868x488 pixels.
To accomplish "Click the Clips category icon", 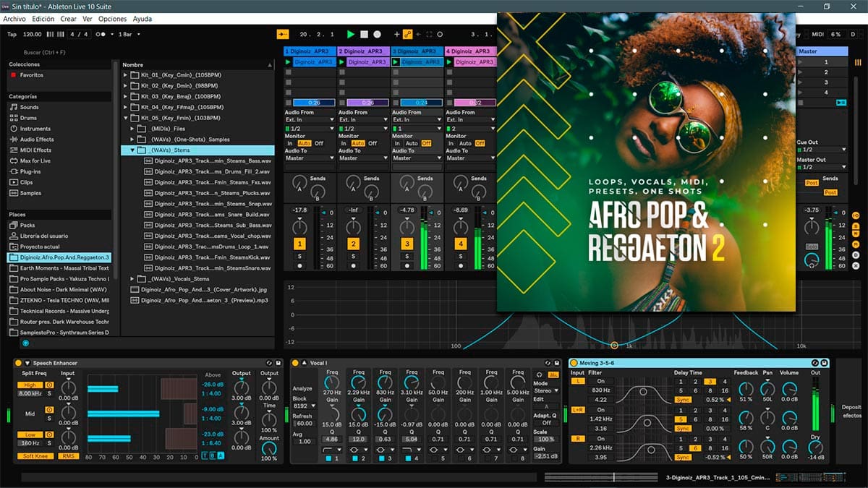I will (x=14, y=182).
